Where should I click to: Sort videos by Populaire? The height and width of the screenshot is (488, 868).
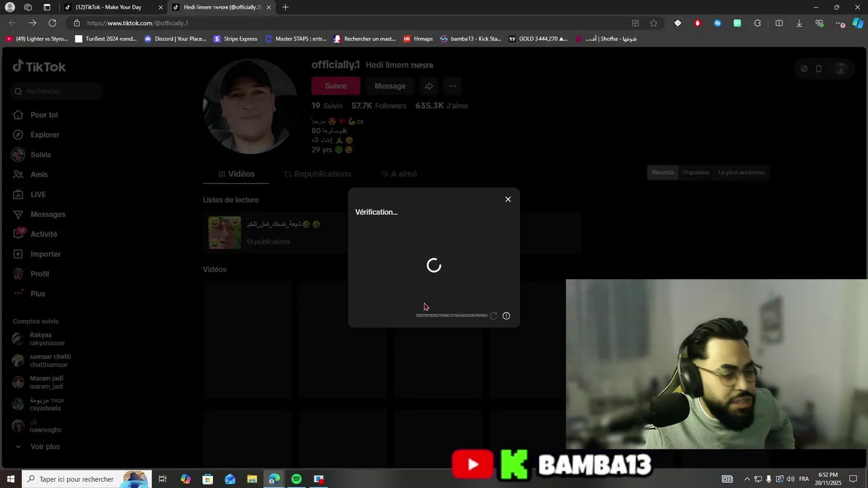click(x=696, y=172)
